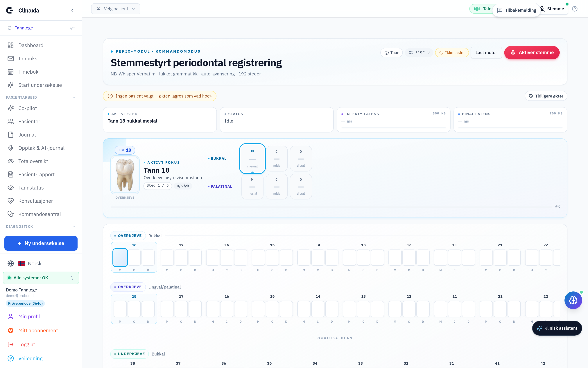Click tooth 37 label in Underkjeve
This screenshot has width=588, height=368.
click(178, 363)
